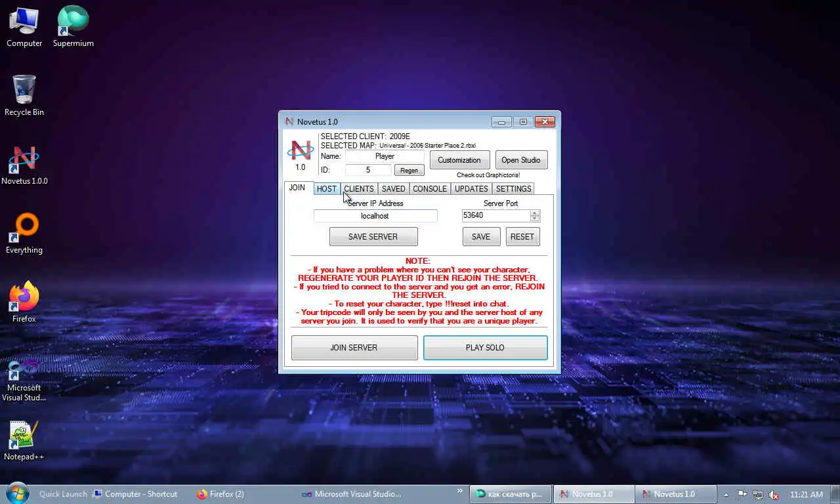
Task: Switch to the HOST tab
Action: coord(327,189)
